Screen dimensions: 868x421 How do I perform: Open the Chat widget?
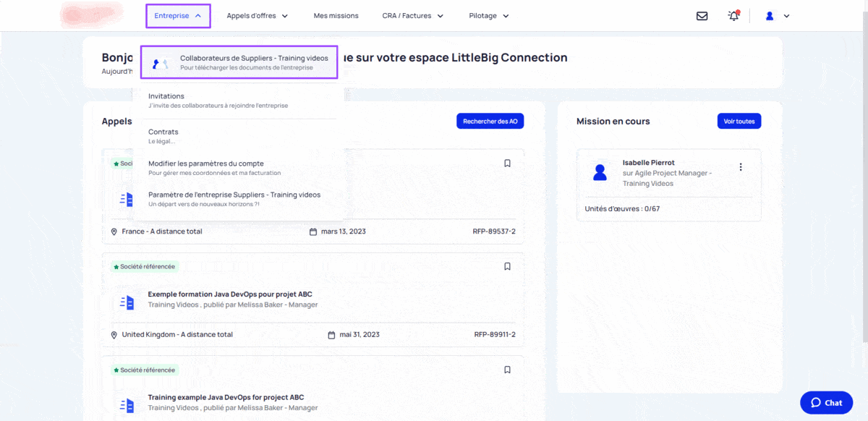pos(826,402)
